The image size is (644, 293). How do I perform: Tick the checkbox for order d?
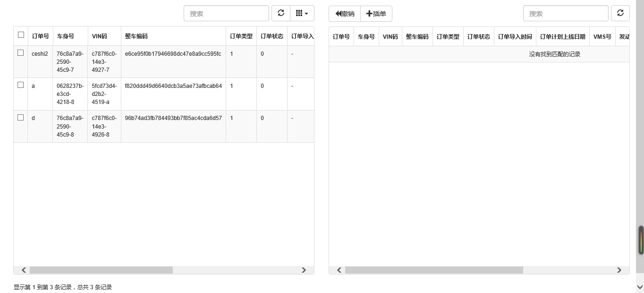point(21,118)
